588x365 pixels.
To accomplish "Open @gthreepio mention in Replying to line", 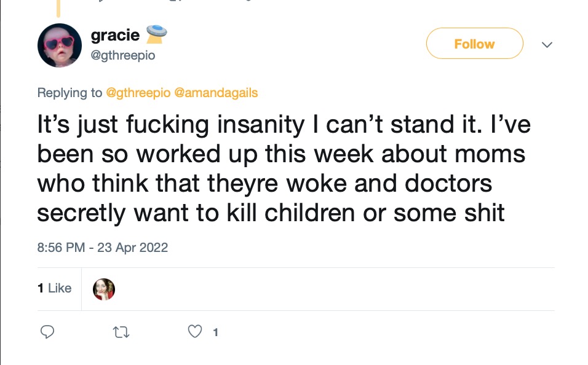I will pos(138,93).
